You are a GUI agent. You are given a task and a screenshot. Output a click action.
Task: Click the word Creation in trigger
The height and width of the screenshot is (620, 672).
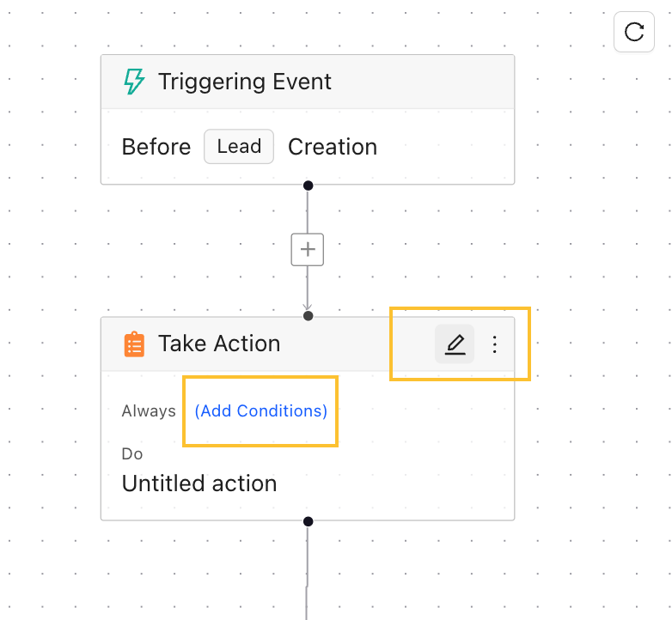333,147
